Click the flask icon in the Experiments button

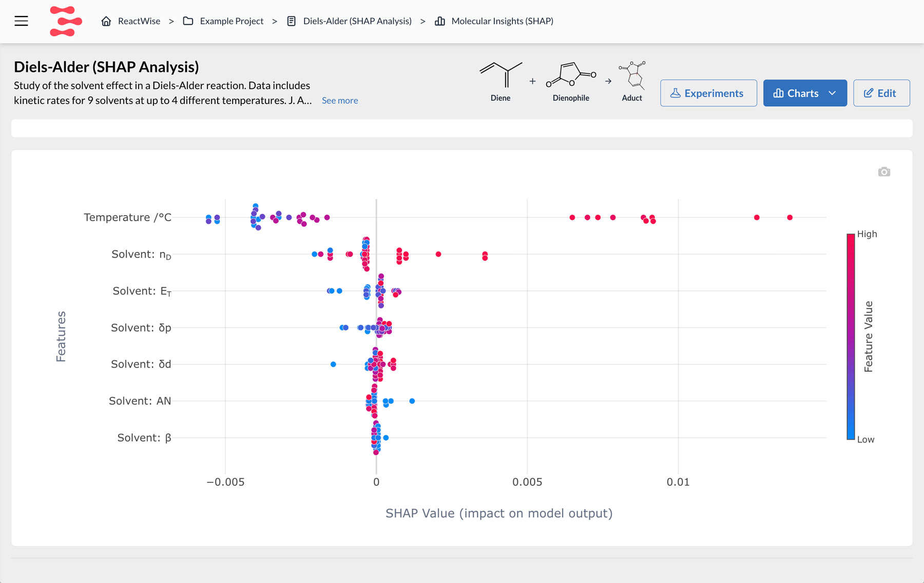[x=677, y=93]
